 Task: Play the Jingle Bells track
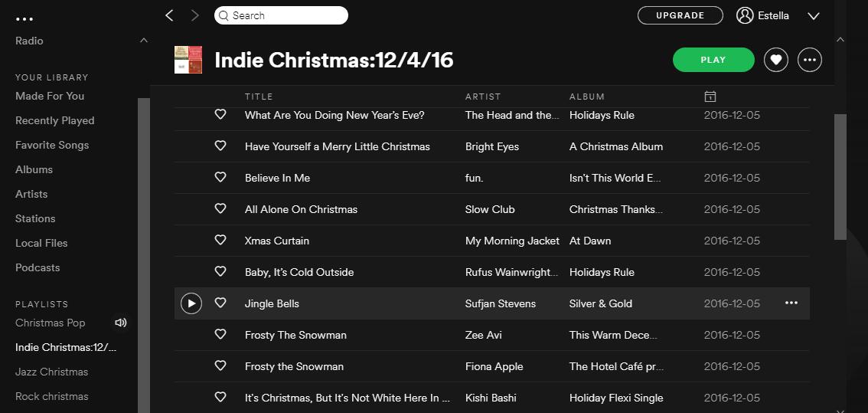point(191,303)
